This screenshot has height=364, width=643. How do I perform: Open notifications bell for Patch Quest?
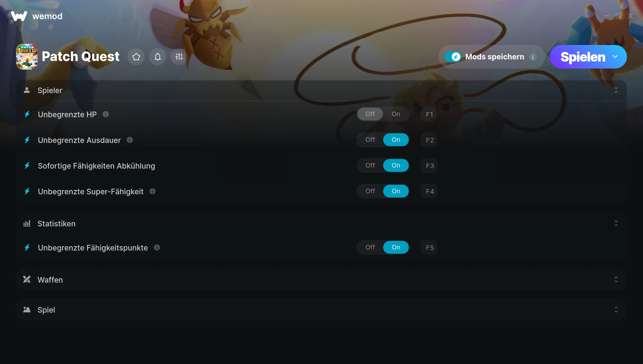point(158,57)
